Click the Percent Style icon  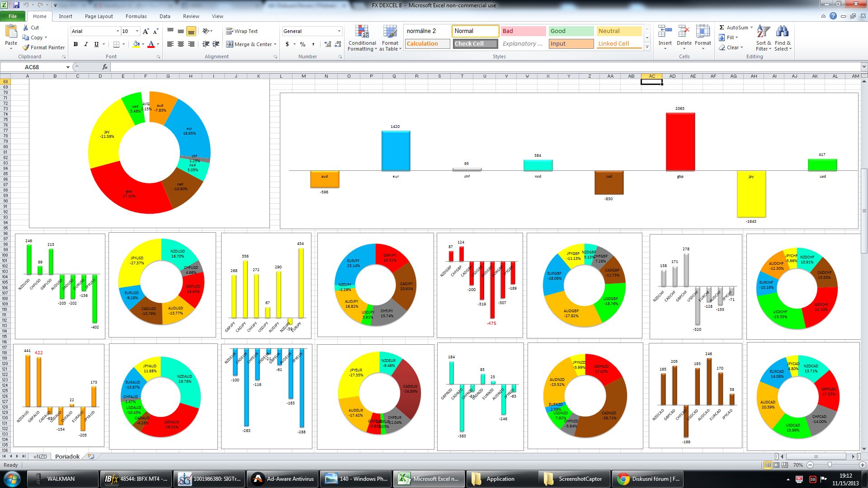coord(302,44)
